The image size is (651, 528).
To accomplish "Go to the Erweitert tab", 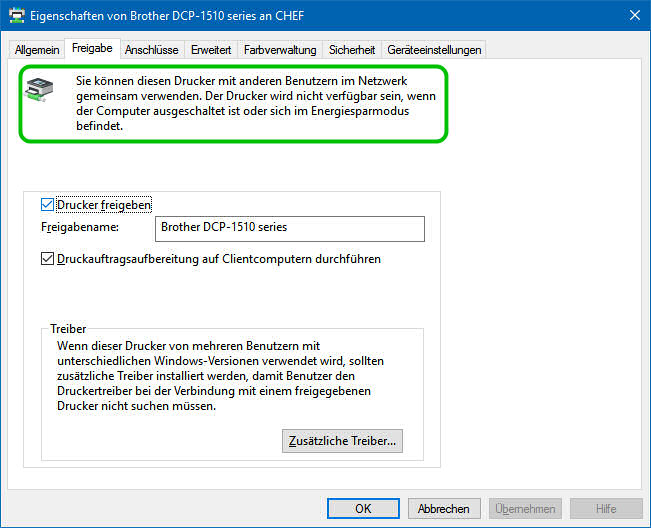I will pos(211,49).
